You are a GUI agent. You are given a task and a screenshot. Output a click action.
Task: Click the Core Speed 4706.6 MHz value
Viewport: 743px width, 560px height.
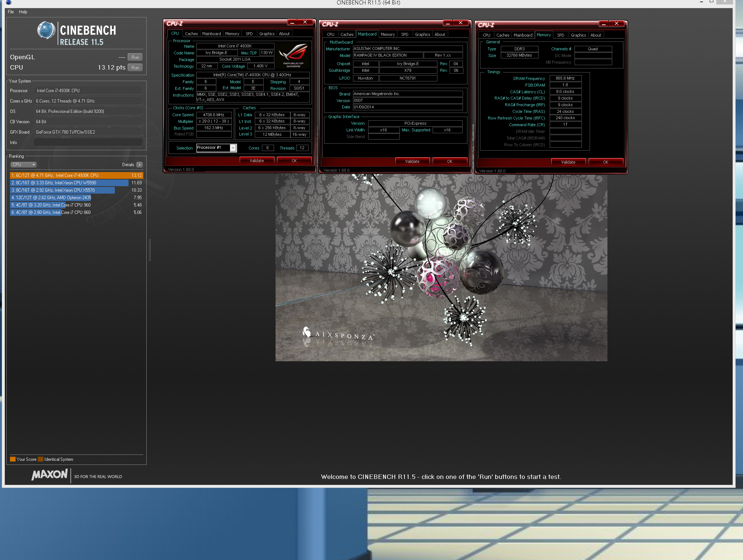[214, 115]
